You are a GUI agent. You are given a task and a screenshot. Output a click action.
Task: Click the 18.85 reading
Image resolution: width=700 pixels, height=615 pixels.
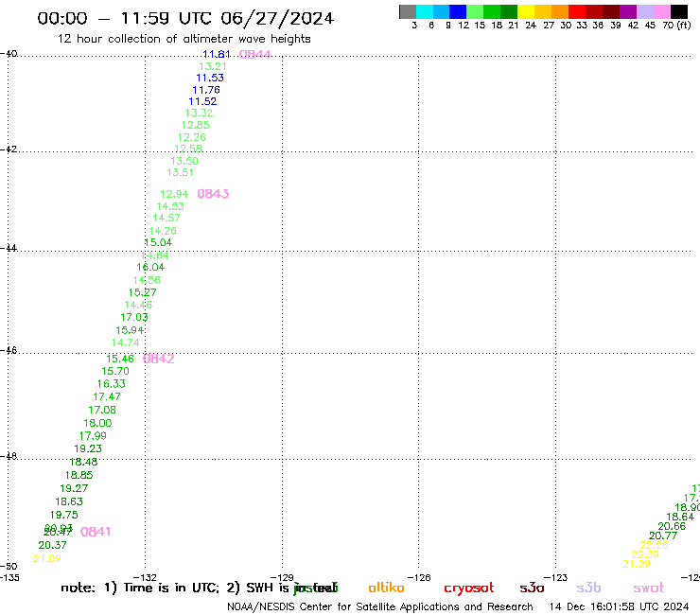(x=79, y=475)
